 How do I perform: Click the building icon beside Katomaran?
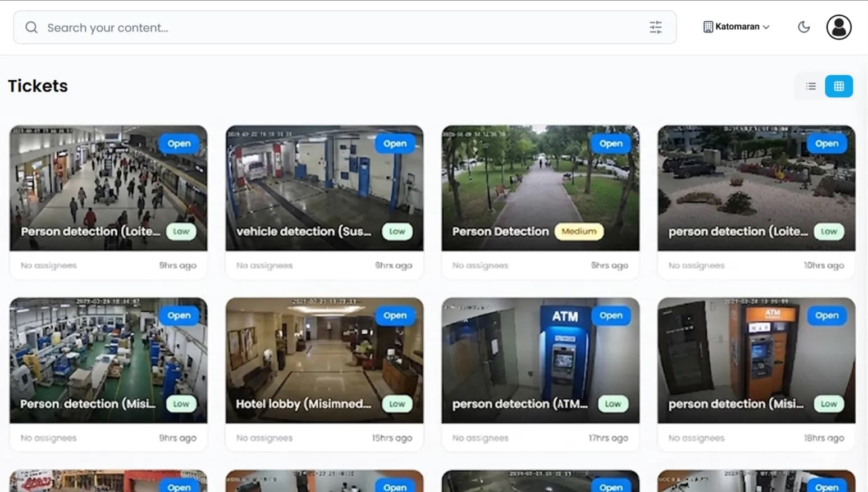[708, 27]
